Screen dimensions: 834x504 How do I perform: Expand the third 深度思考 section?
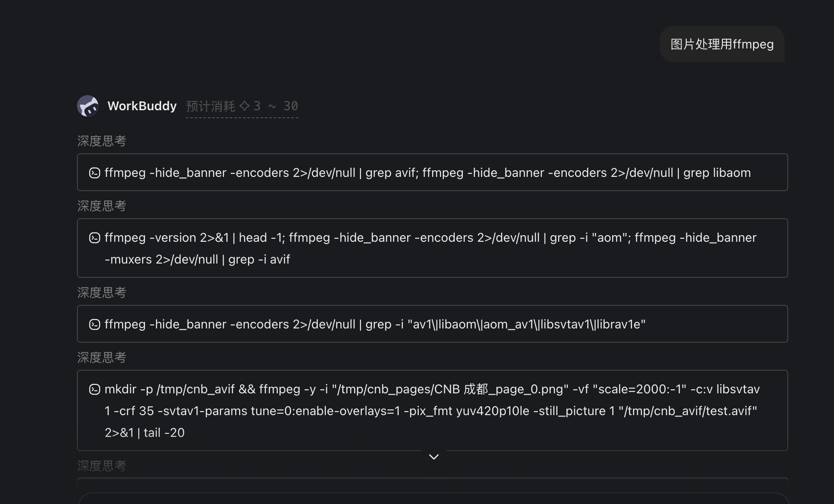coord(102,292)
